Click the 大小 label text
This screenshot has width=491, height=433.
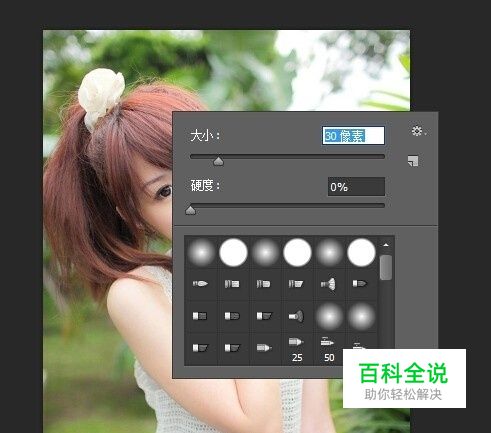(205, 136)
